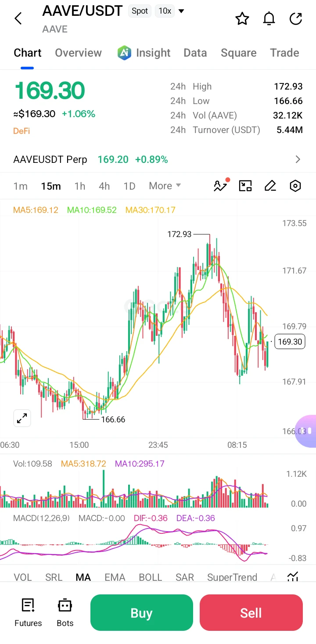
Task: Select the 10x leverage tag
Action: pos(165,11)
